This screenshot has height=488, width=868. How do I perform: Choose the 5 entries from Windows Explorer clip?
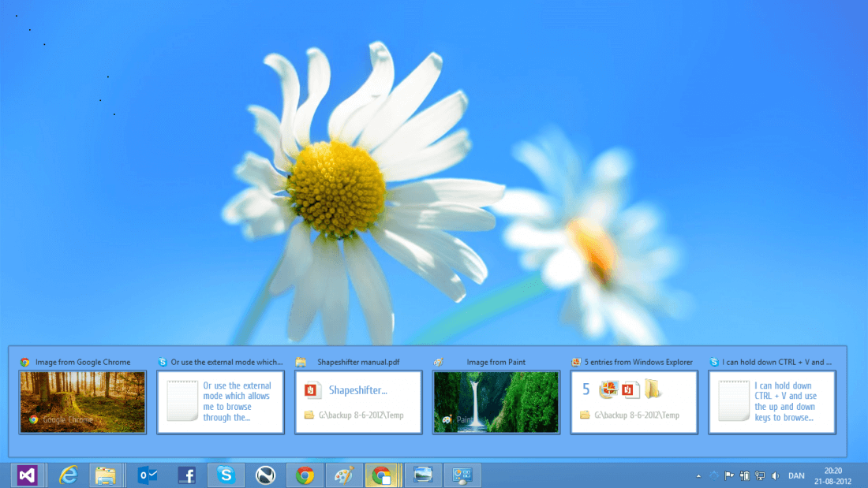click(x=634, y=402)
